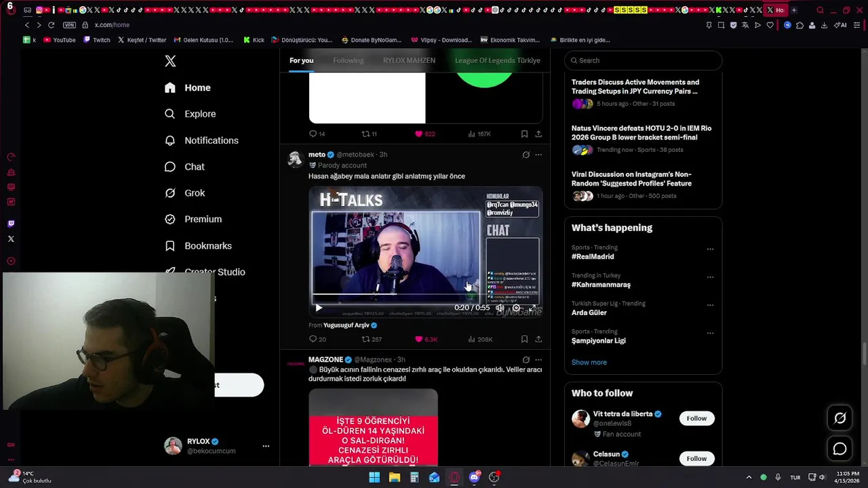Mute the meto video volume icon

pos(500,308)
